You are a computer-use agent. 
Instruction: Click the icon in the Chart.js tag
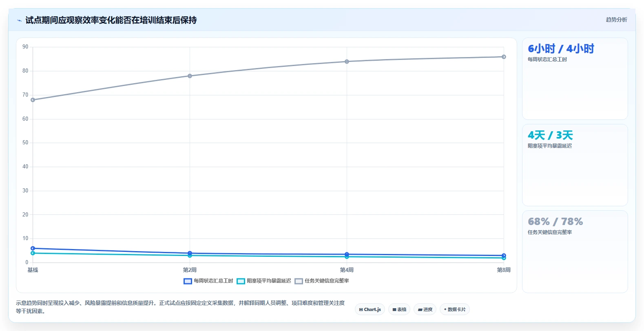pyautogui.click(x=361, y=309)
